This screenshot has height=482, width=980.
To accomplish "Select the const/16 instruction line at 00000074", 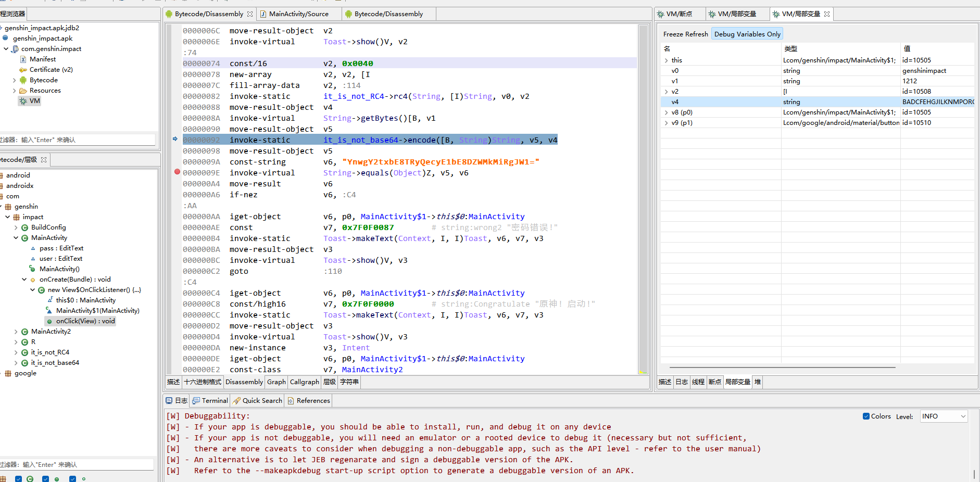I will [409, 64].
